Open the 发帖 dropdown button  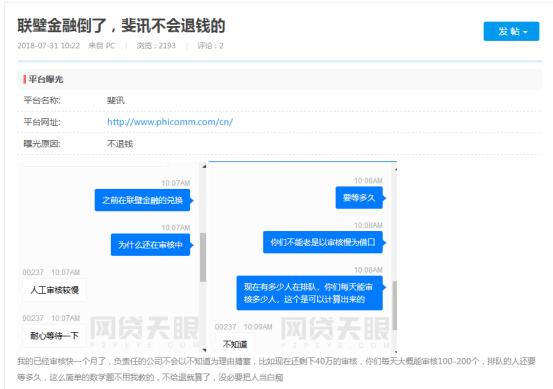click(x=511, y=31)
